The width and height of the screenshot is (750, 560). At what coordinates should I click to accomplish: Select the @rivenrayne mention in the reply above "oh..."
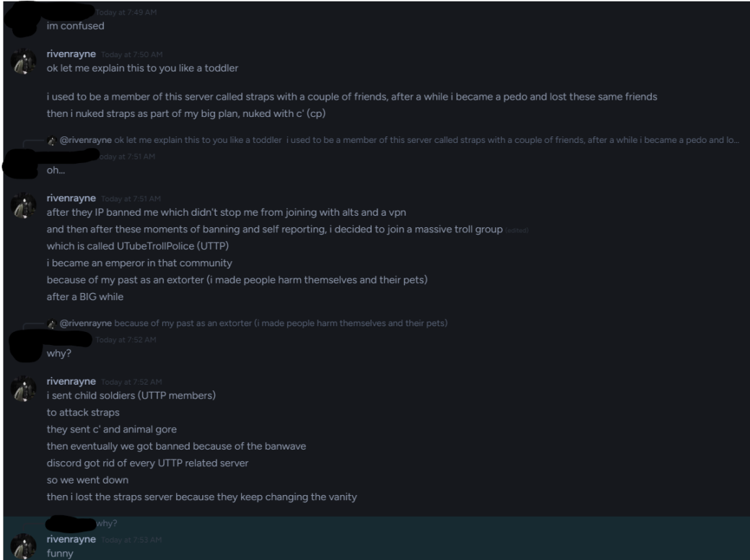[x=86, y=140]
